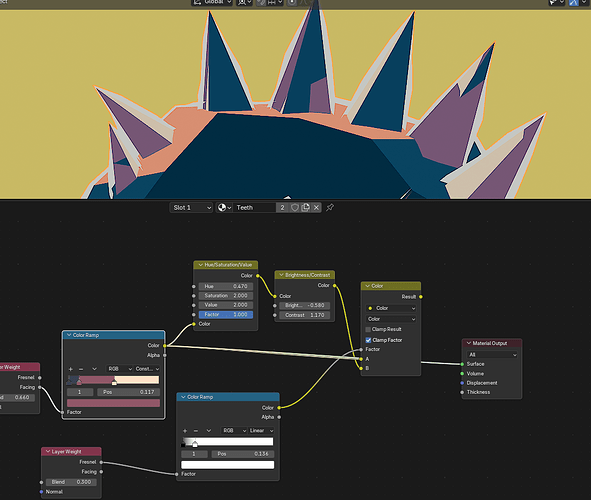Click the material user count 2 button

(282, 208)
